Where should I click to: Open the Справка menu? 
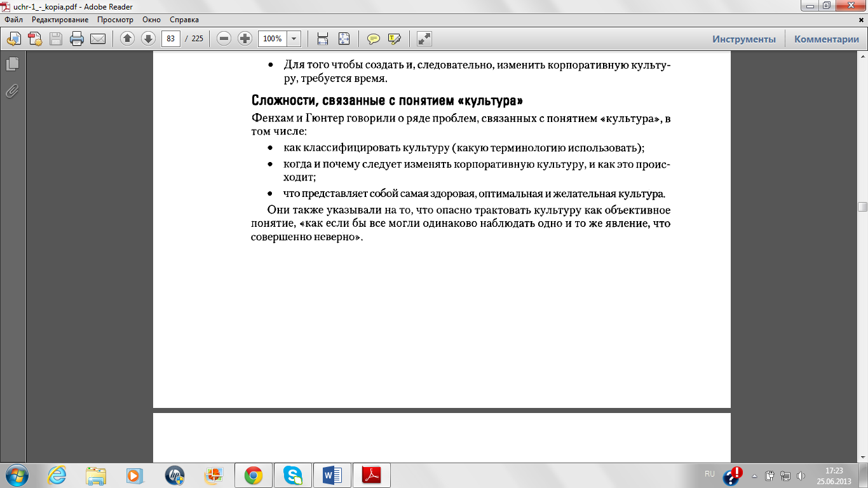[x=184, y=20]
